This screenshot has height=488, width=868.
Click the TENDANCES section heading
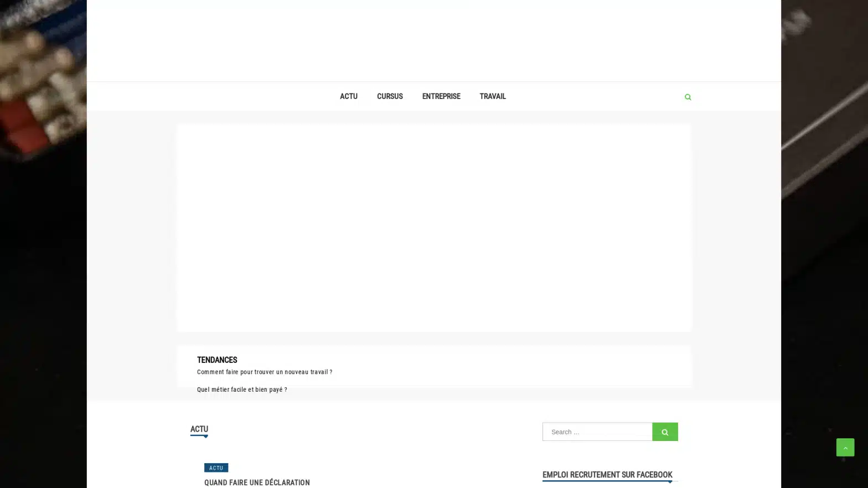pyautogui.click(x=217, y=360)
